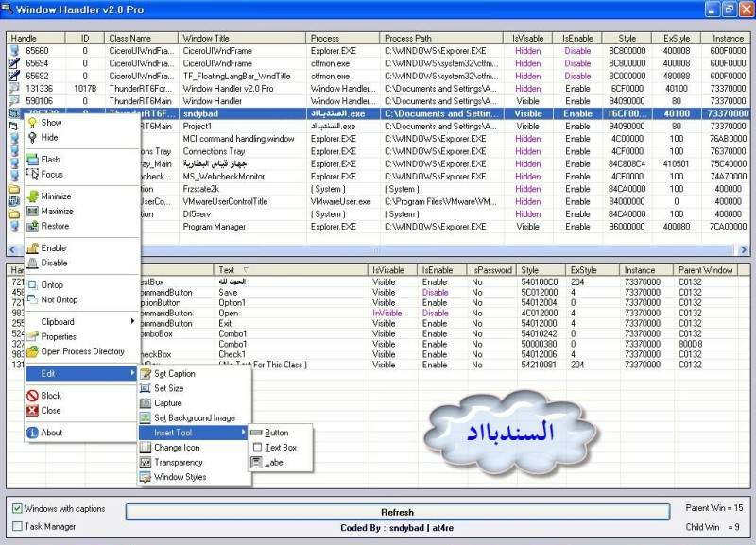Select Not Ontop menu entry
Screen dimensions: 756x545
pyautogui.click(x=81, y=299)
